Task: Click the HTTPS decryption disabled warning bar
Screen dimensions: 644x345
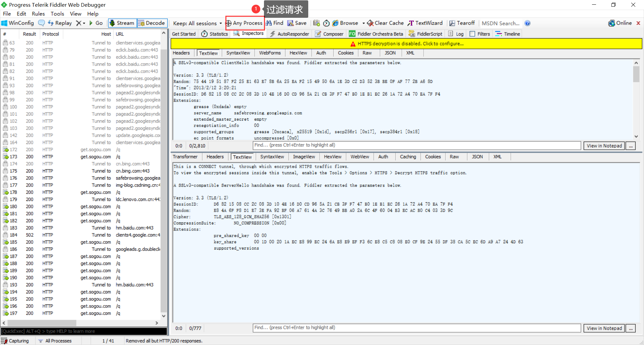Action: click(406, 44)
